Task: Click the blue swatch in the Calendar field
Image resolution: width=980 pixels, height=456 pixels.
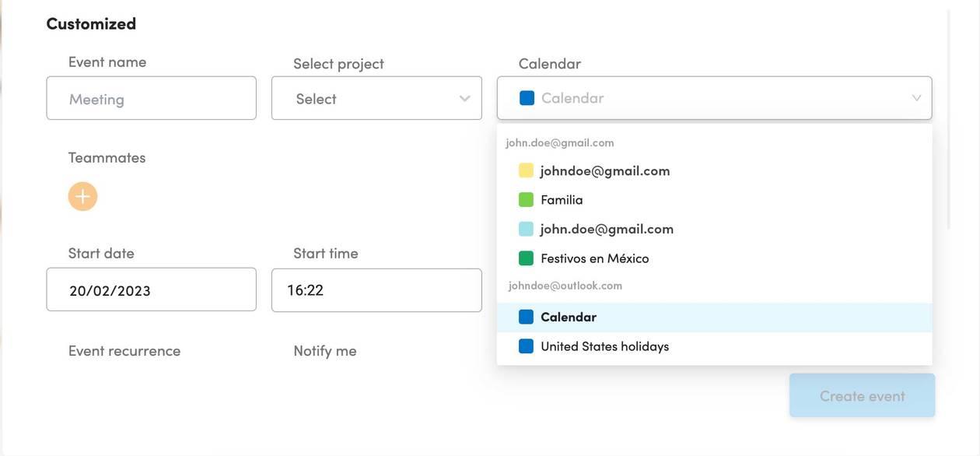Action: (527, 98)
